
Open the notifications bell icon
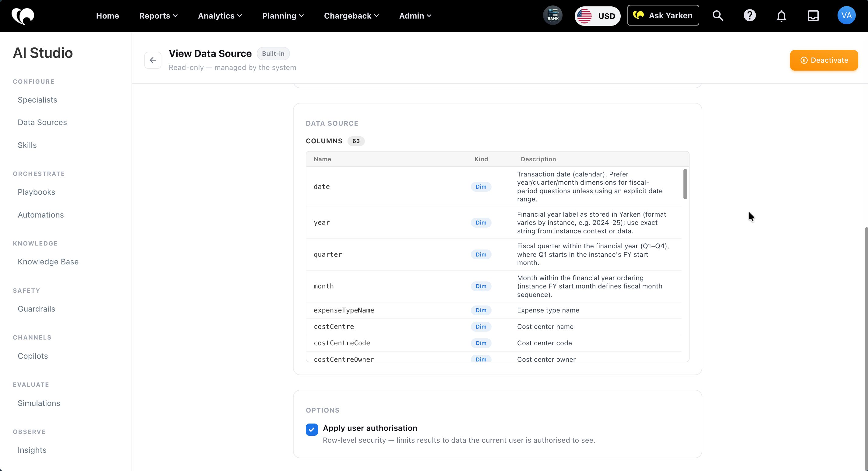click(x=781, y=16)
